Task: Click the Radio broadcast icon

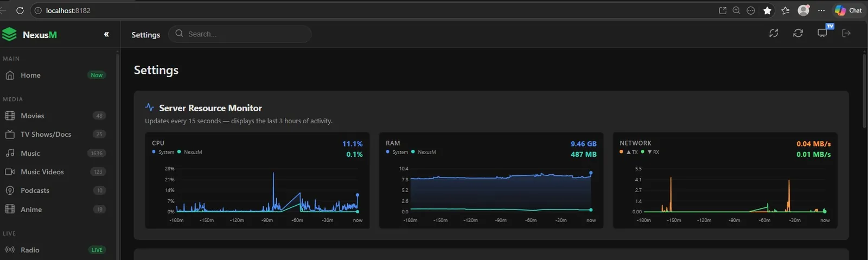Action: tap(10, 250)
